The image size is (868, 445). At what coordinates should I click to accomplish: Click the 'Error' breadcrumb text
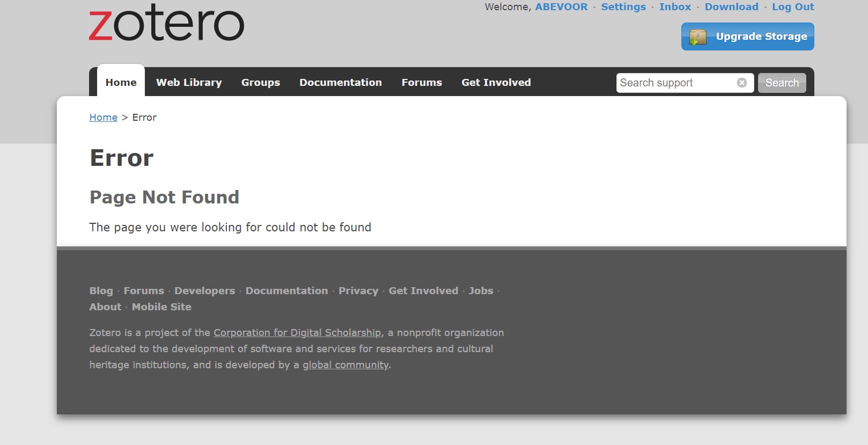pos(144,118)
